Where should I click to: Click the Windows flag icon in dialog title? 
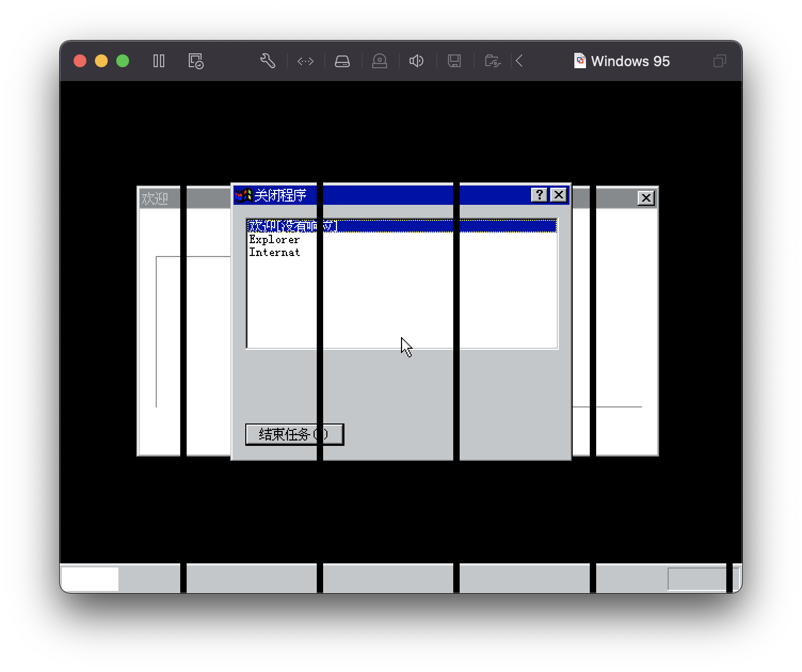[x=244, y=195]
